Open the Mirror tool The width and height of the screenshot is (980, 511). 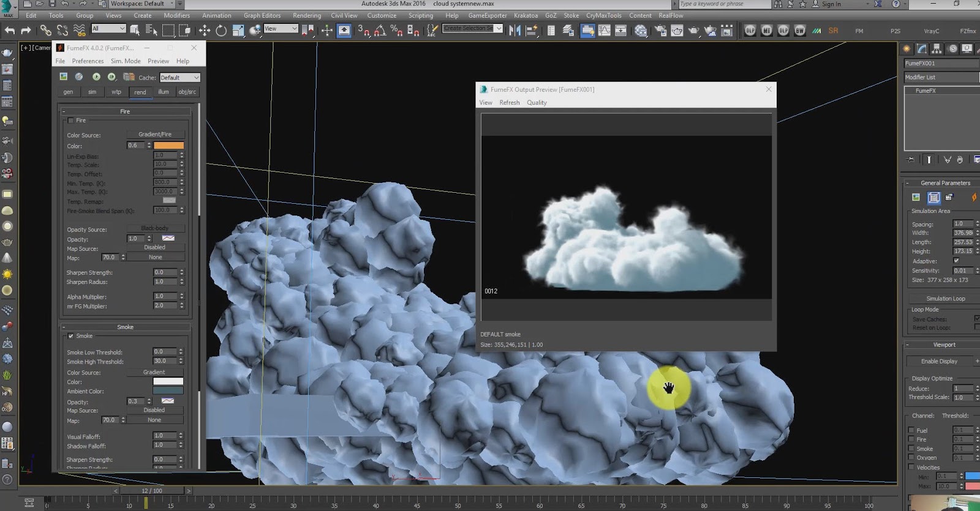[514, 30]
